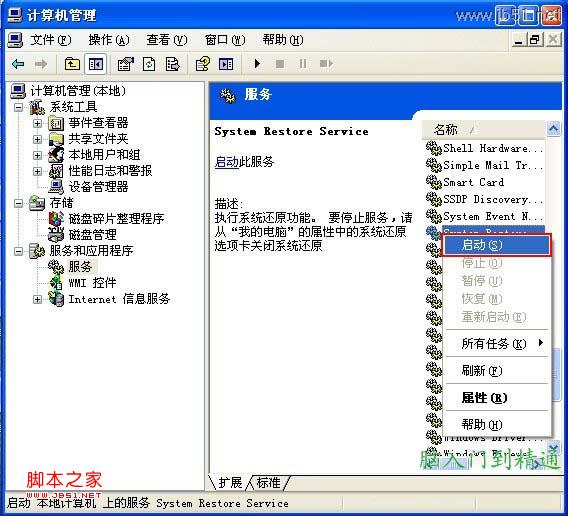
Task: Expand the 本地用户和组 tree node
Action: pyautogui.click(x=37, y=155)
